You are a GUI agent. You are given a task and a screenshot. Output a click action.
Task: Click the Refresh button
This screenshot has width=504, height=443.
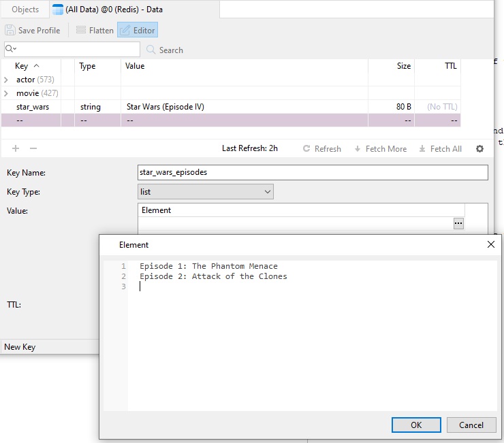(321, 149)
